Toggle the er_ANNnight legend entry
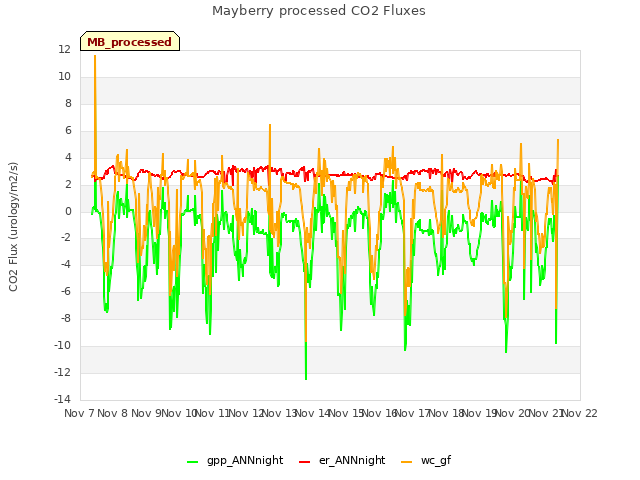Screen dimensions: 640x480 click(x=342, y=460)
